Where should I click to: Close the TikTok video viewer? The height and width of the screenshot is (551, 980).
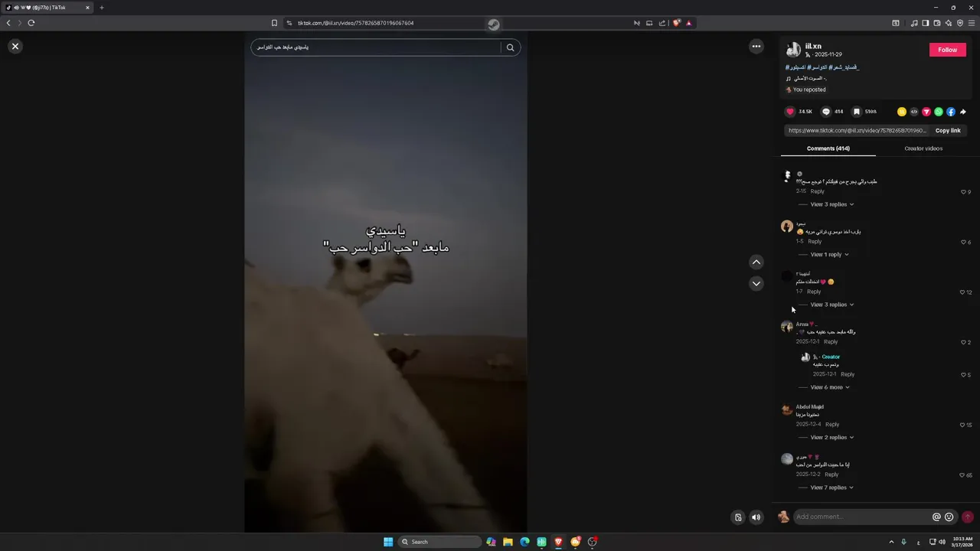(x=15, y=46)
